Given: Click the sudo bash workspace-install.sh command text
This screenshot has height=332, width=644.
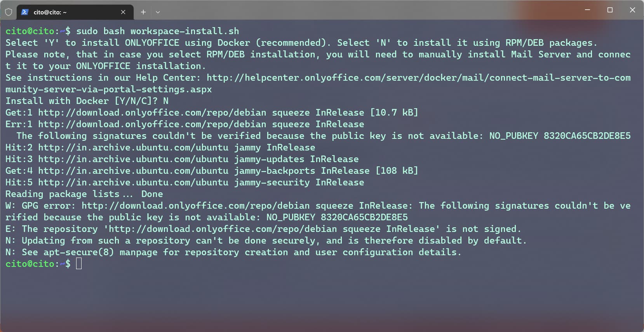Looking at the screenshot, I should tap(157, 31).
